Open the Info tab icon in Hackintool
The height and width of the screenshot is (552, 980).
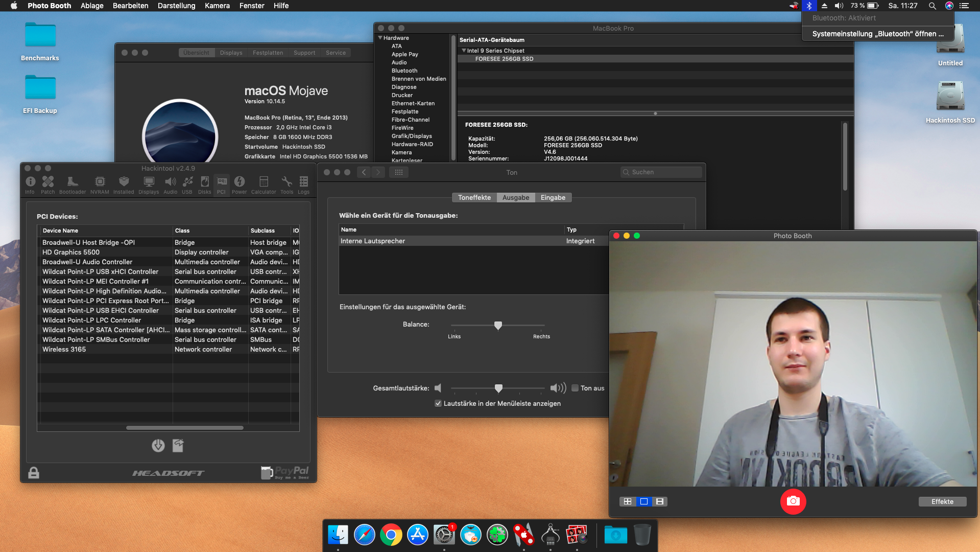coord(30,185)
